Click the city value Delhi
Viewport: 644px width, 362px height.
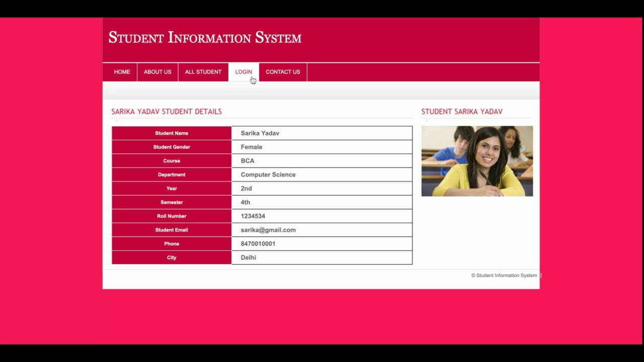pos(249,257)
